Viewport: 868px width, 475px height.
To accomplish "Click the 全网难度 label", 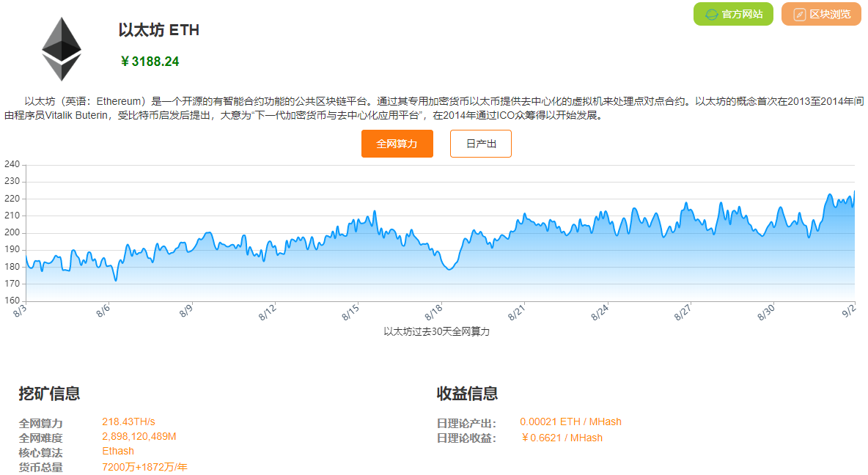I will click(x=40, y=438).
